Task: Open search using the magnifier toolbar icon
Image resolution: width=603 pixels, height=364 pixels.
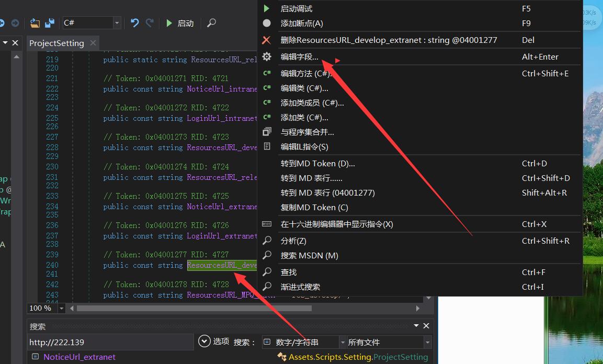Action: pos(211,23)
